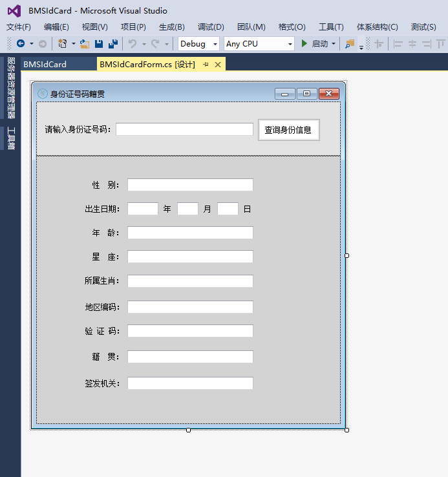448x477 pixels.
Task: Click the form's red close button
Action: [329, 94]
